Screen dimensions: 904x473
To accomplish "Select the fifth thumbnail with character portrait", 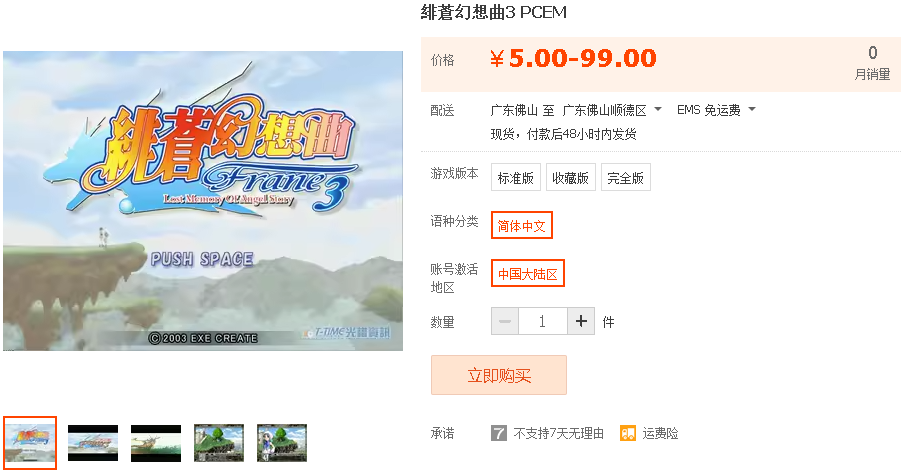I will 282,443.
